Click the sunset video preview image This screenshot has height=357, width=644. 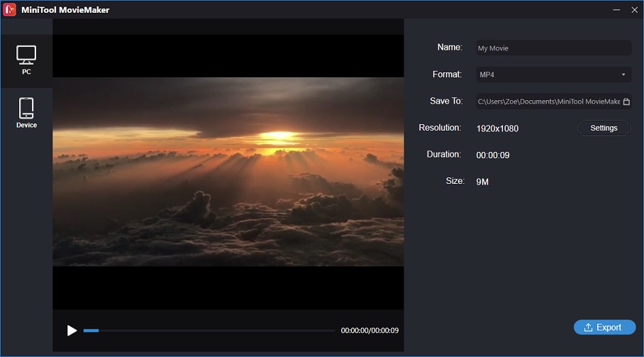tap(228, 172)
